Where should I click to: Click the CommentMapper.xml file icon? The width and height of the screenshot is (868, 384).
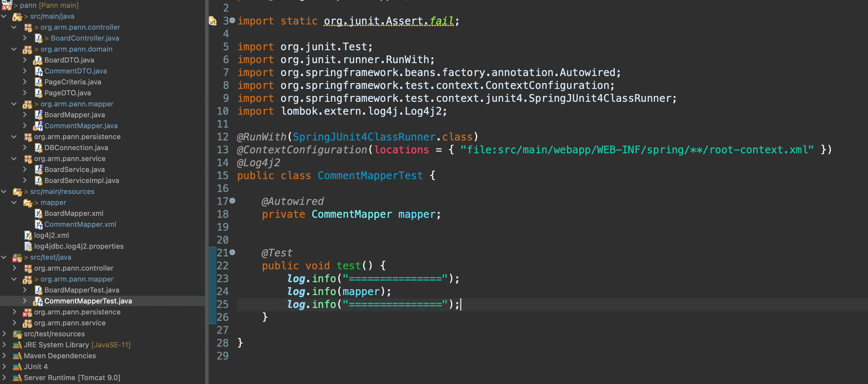click(x=38, y=225)
